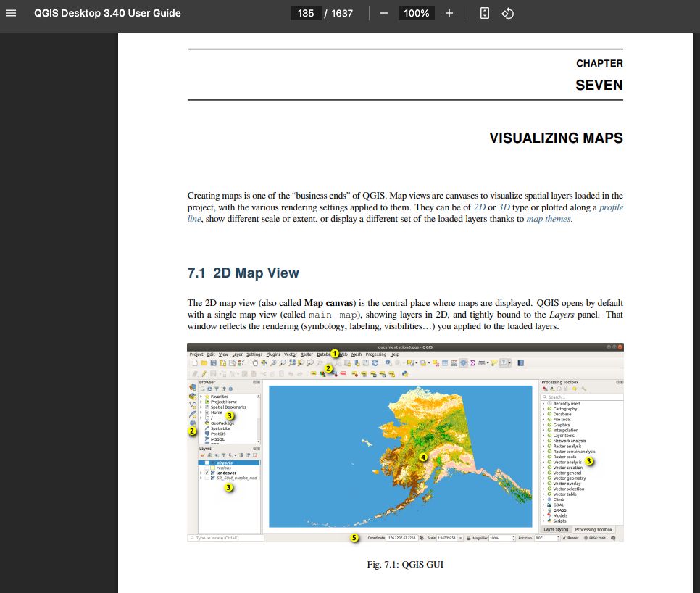This screenshot has width=700, height=593.
Task: Click the Python console icon in figure
Action: [x=405, y=374]
